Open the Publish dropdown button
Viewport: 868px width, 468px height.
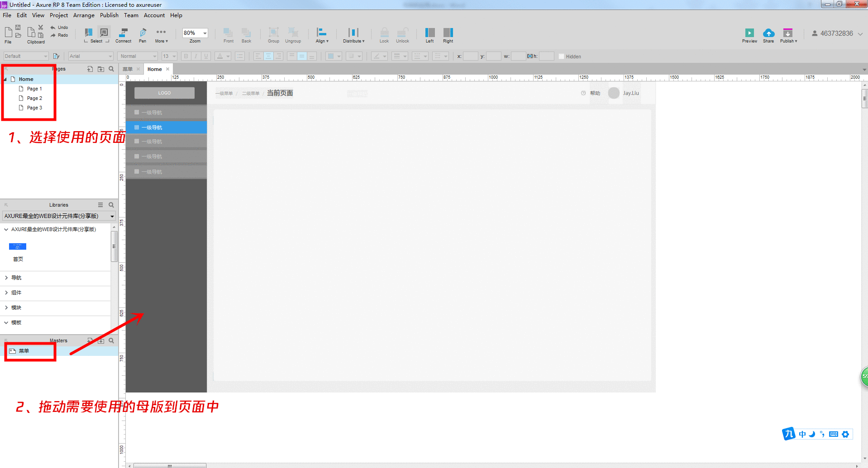click(x=788, y=35)
